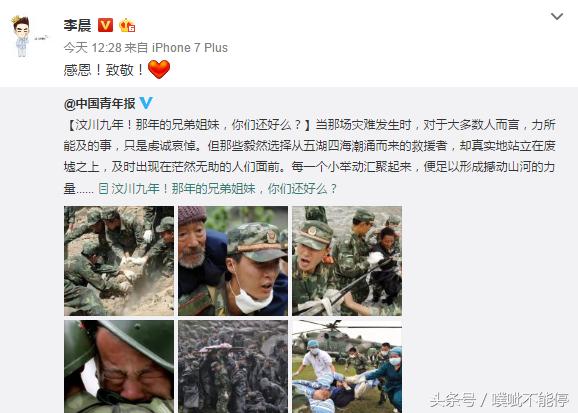Image resolution: width=578 pixels, height=413 pixels.
Task: Click the iPhone 7 Plus source link
Action: pyautogui.click(x=190, y=48)
